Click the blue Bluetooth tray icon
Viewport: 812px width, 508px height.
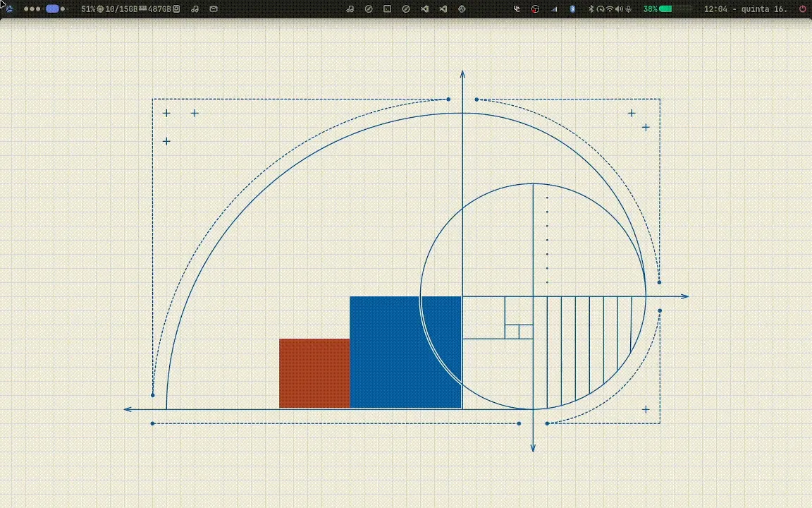click(572, 8)
